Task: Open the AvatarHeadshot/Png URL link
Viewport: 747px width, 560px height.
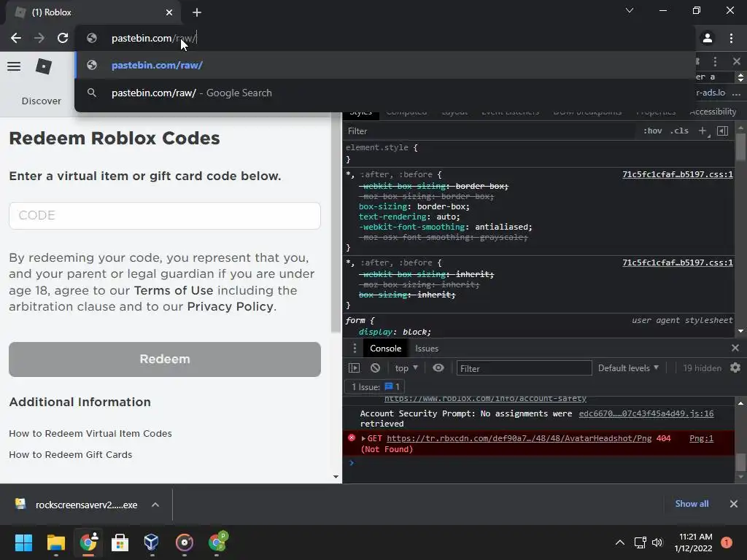Action: click(x=519, y=438)
